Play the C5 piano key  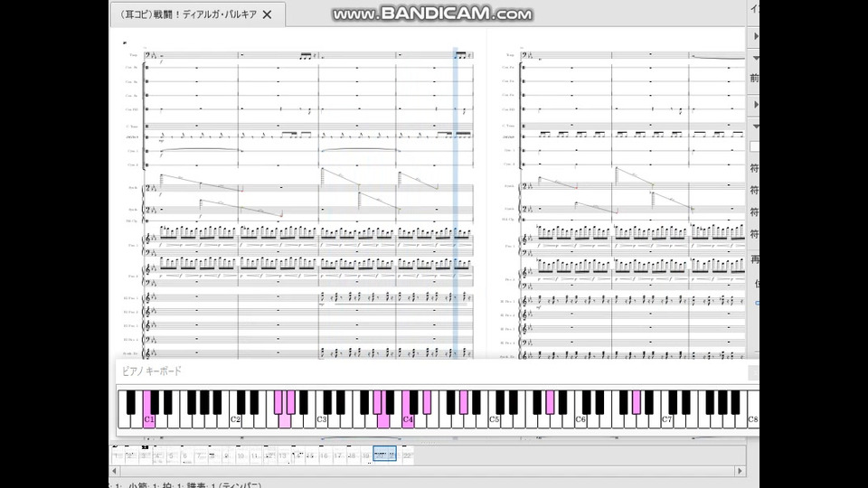[494, 420]
